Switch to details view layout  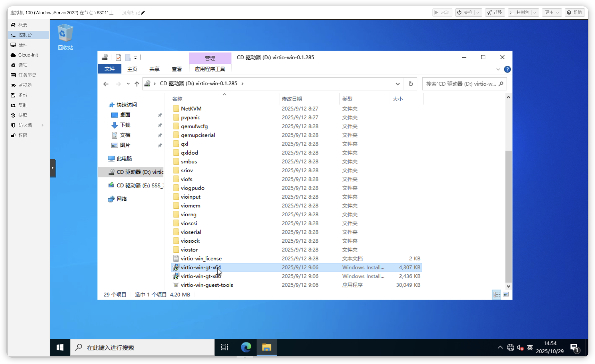pos(497,294)
